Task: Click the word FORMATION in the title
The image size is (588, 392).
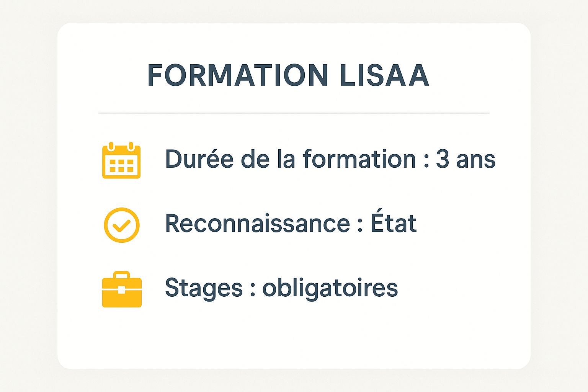Action: click(238, 75)
